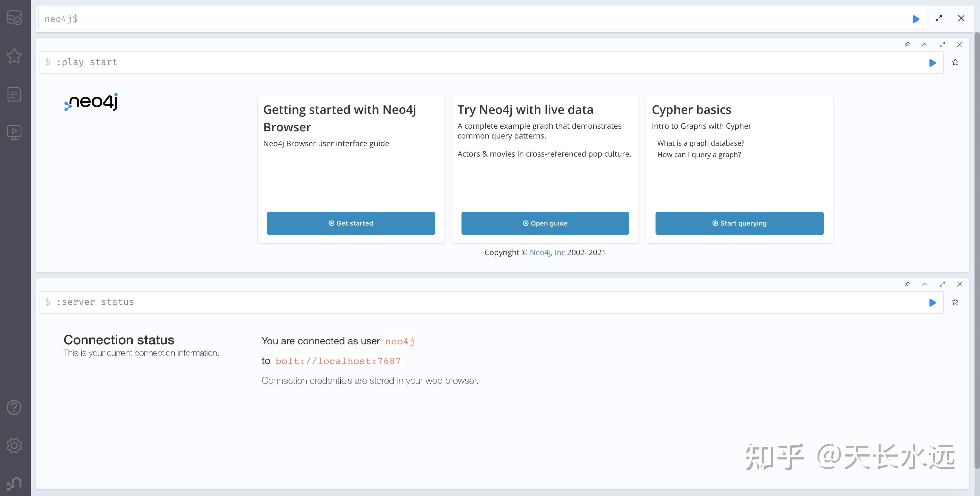This screenshot has height=496, width=980.
Task: Open the Database information sidebar icon
Action: coord(15,18)
